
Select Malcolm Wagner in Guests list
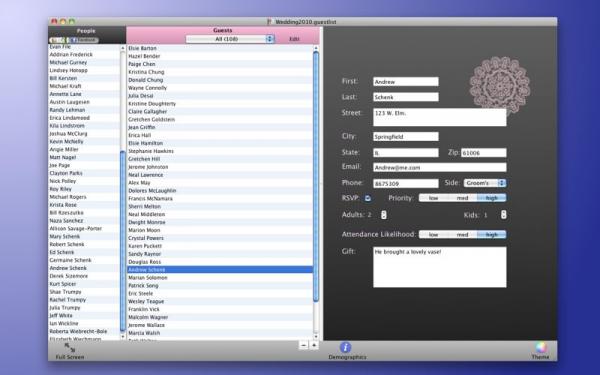tap(220, 317)
